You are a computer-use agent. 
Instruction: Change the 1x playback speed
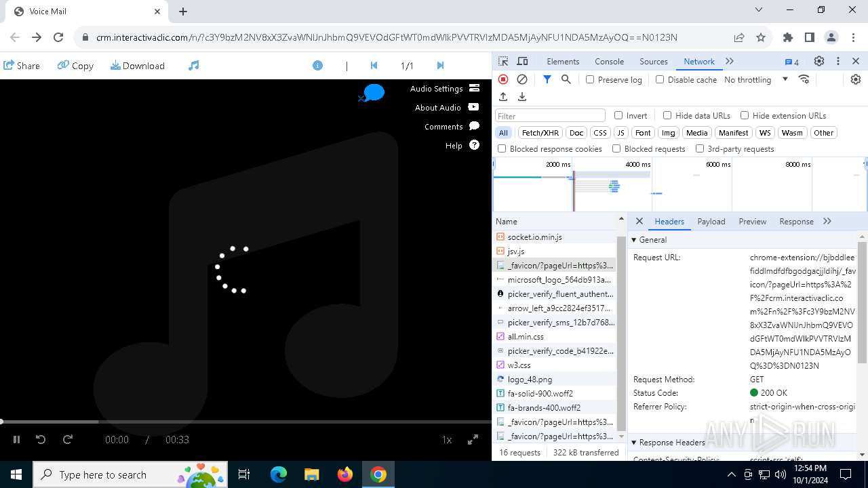click(x=447, y=440)
